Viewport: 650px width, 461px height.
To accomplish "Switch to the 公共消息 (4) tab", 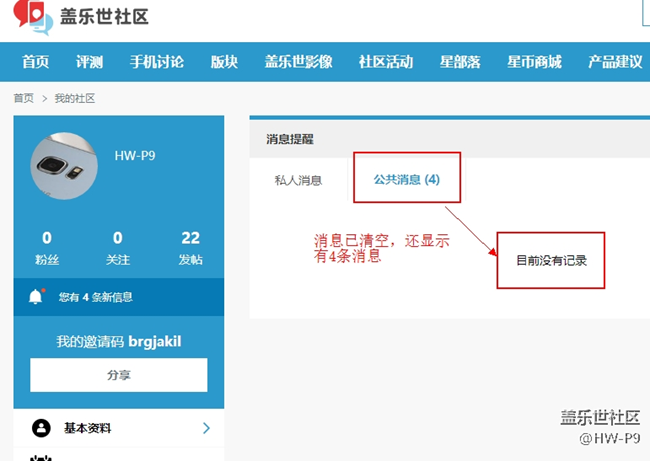I will [407, 180].
